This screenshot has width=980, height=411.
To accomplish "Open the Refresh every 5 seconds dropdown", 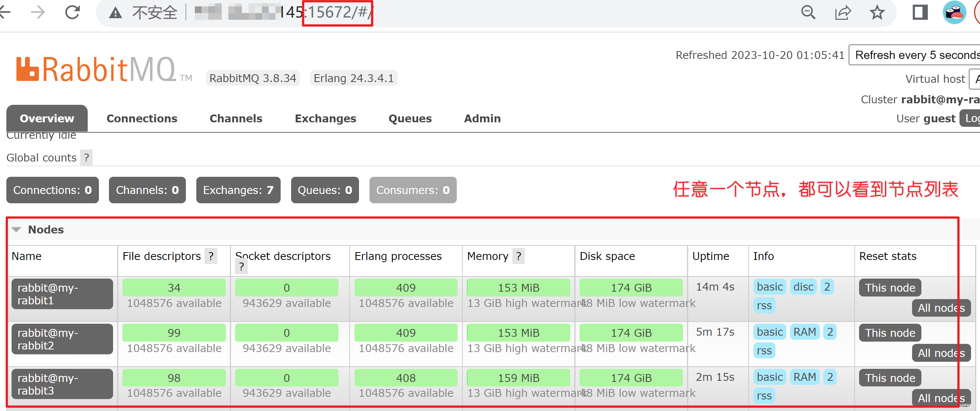I will (914, 55).
